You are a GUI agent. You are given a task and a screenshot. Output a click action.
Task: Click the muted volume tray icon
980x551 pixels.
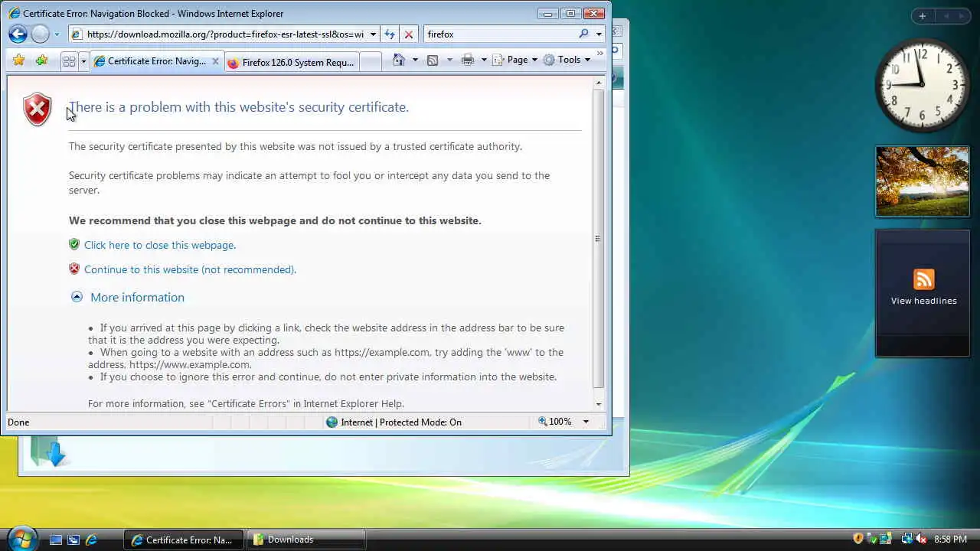pyautogui.click(x=920, y=539)
